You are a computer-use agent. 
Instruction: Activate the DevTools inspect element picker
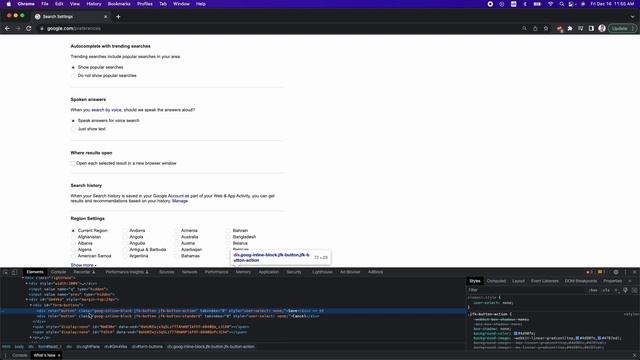[x=6, y=272]
